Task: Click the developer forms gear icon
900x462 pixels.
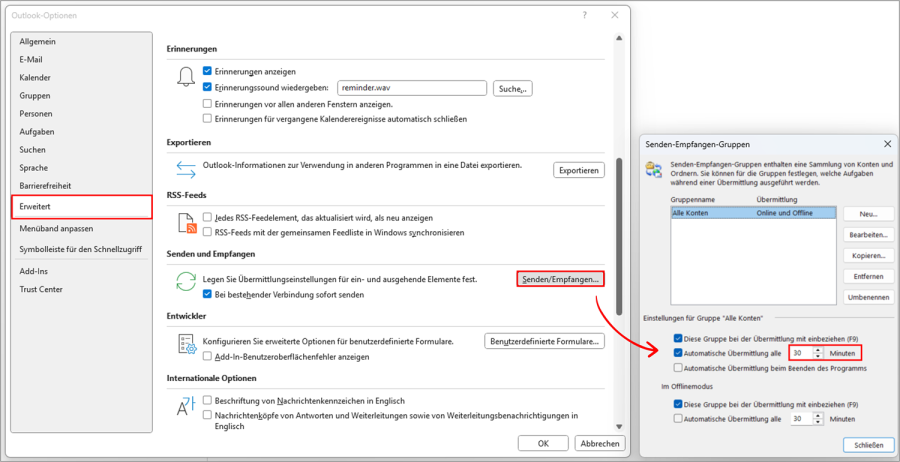Action: click(x=187, y=344)
